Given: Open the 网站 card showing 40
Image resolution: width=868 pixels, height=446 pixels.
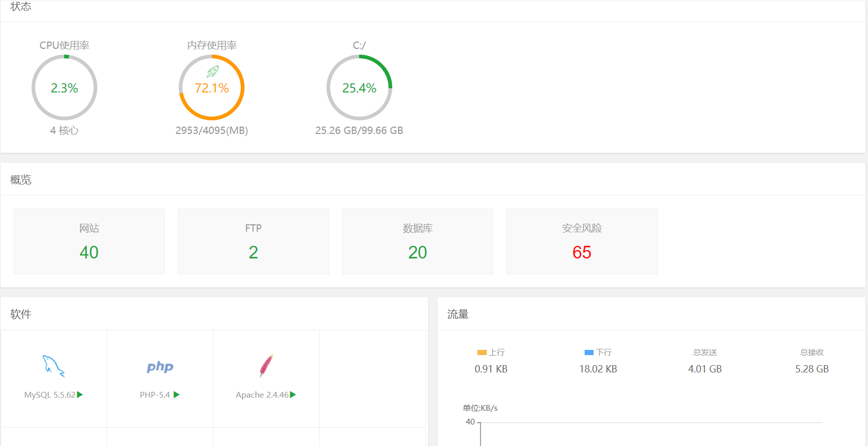Looking at the screenshot, I should pos(89,241).
